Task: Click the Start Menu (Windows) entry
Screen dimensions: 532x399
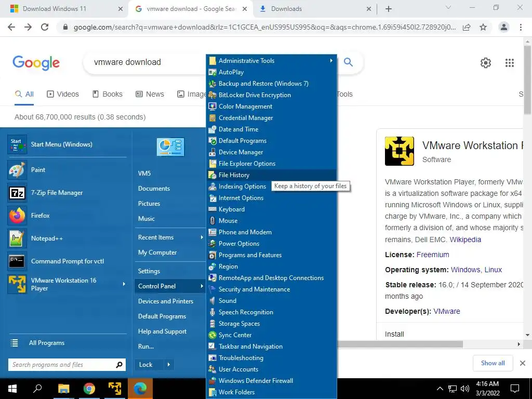Action: click(67, 144)
